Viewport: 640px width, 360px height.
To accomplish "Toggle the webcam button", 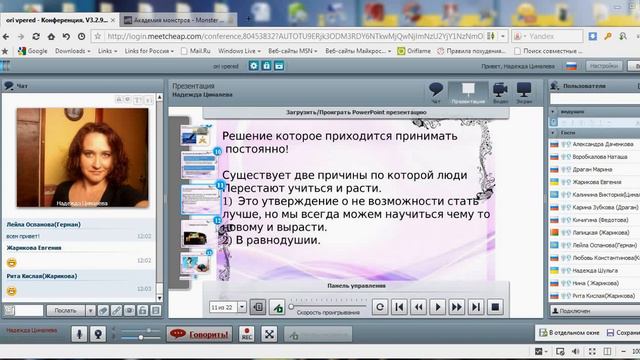I will pyautogui.click(x=98, y=334).
